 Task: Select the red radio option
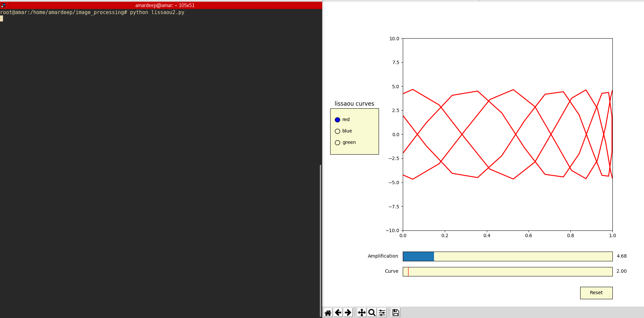tap(338, 120)
